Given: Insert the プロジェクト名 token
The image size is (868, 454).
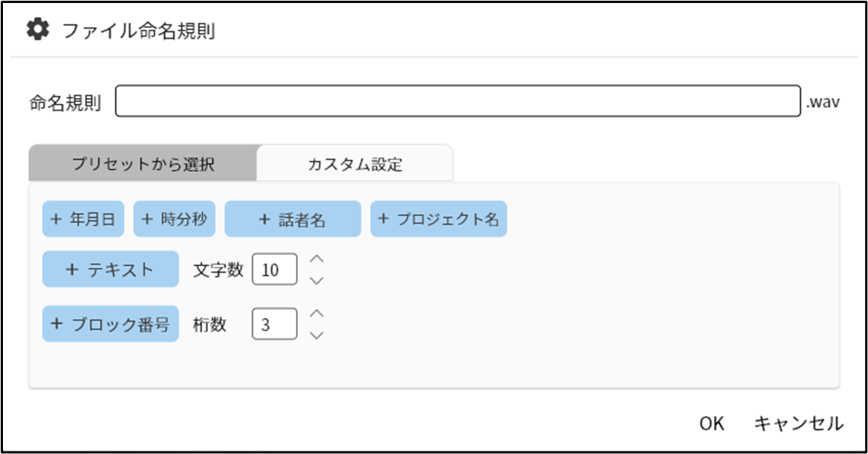Looking at the screenshot, I should click(438, 219).
